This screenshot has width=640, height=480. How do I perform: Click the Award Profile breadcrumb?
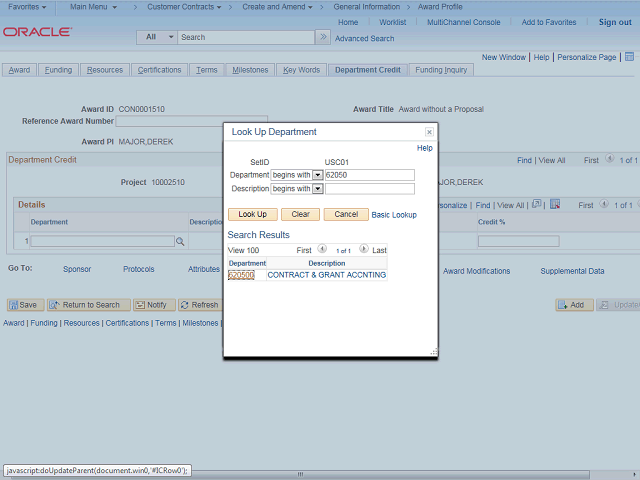(440, 7)
